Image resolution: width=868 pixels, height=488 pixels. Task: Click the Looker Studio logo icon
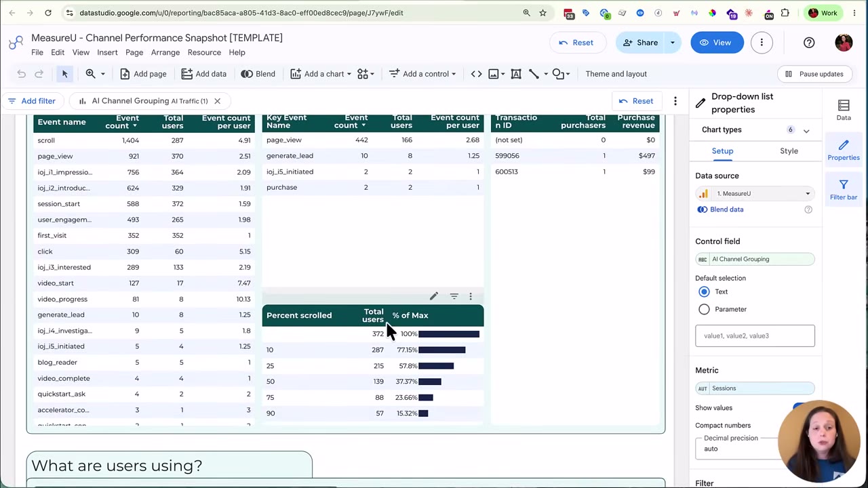(x=16, y=43)
